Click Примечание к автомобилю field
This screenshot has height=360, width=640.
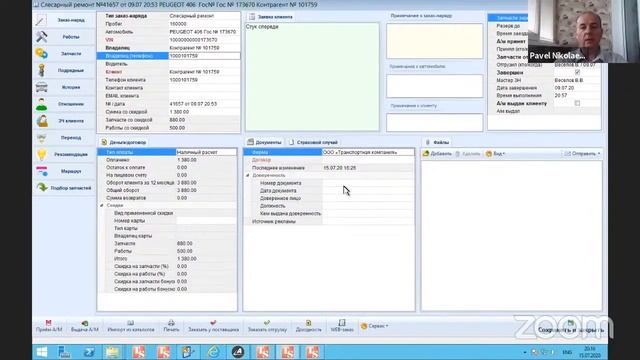tap(435, 86)
